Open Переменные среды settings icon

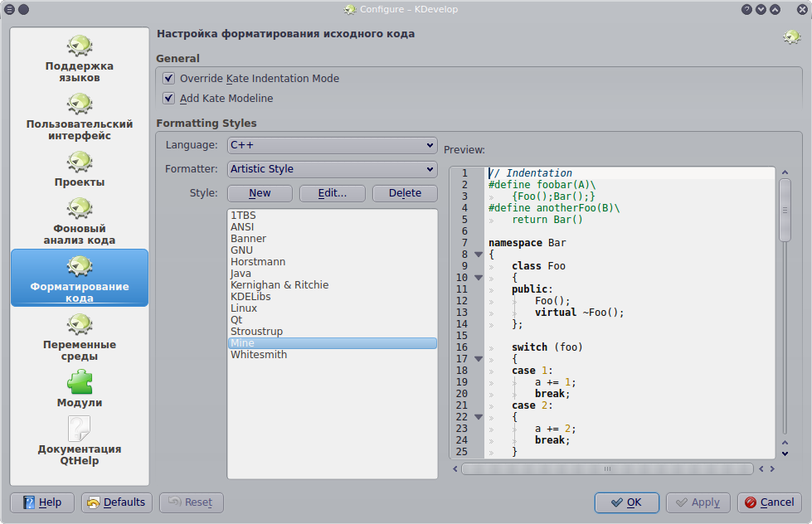click(80, 325)
